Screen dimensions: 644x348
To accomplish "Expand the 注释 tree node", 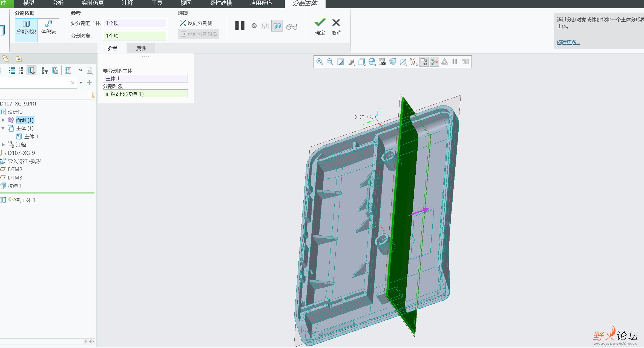I will (x=3, y=145).
